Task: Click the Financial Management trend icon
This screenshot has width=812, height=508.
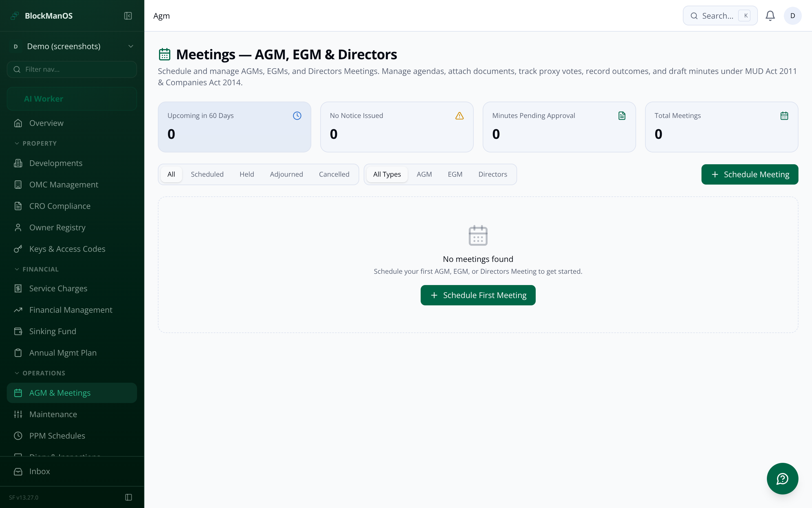Action: (x=18, y=310)
